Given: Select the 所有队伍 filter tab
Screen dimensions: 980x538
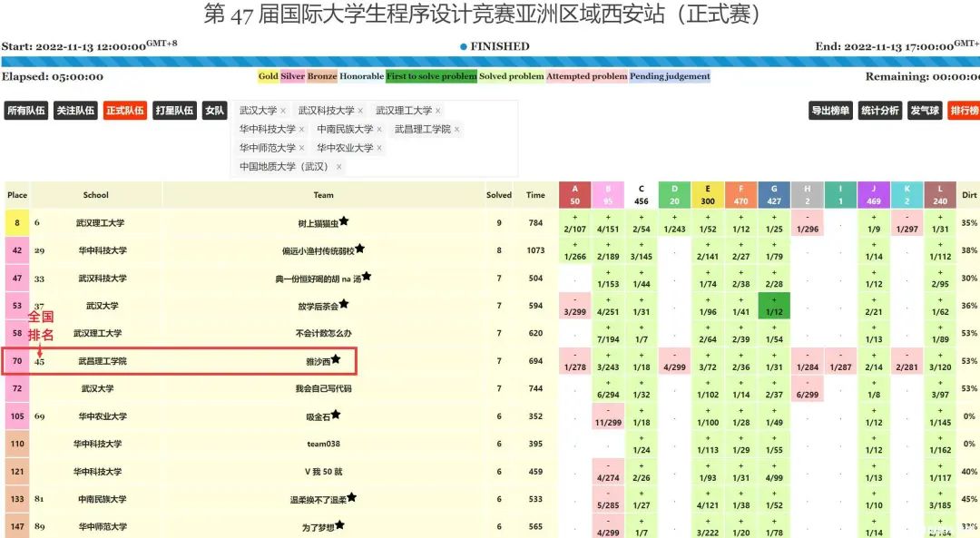Looking at the screenshot, I should [x=26, y=111].
